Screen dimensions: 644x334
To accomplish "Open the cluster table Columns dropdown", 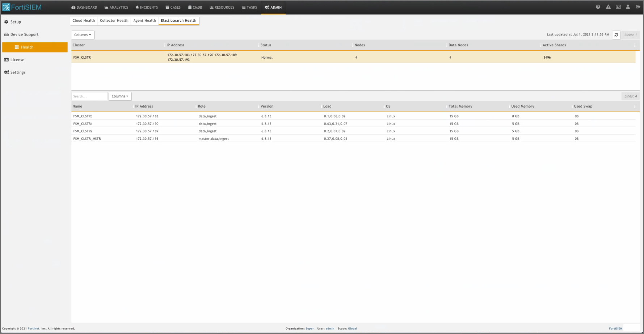I will point(83,35).
